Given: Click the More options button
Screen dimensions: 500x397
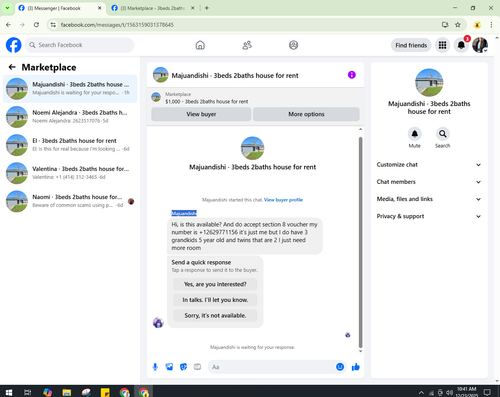Looking at the screenshot, I should [306, 114].
